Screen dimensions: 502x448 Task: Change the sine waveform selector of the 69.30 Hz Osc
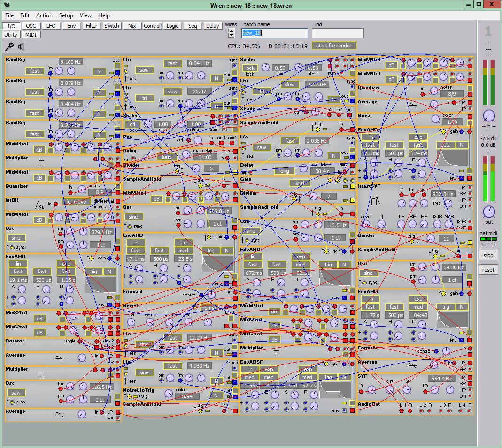[368, 273]
